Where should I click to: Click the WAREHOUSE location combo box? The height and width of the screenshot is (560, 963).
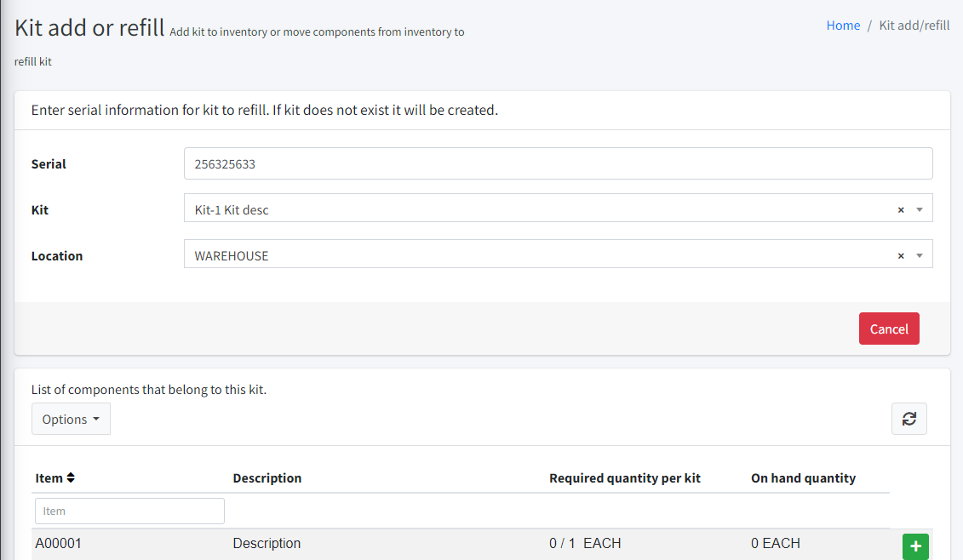[x=536, y=255]
